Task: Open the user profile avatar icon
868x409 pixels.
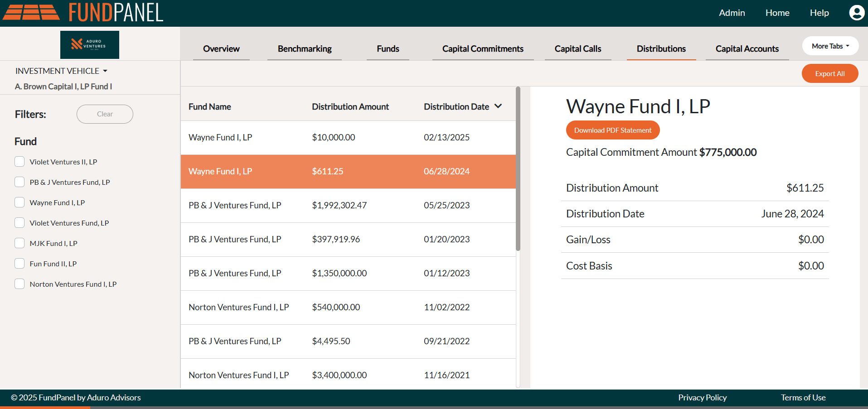Action: coord(857,13)
